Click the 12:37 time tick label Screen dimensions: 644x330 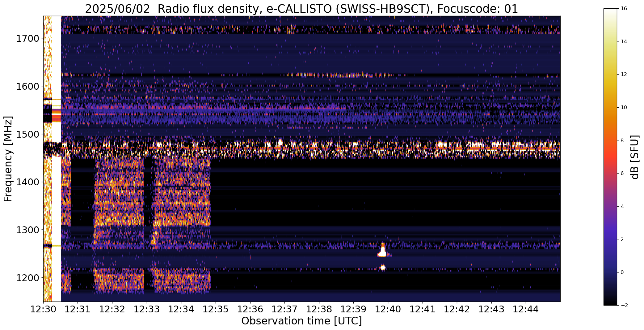pyautogui.click(x=284, y=309)
